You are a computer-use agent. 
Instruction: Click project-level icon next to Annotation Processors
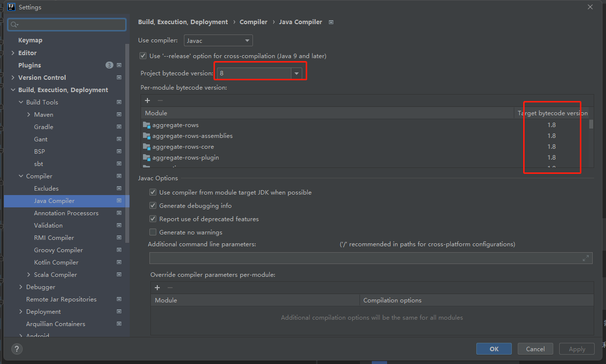click(x=119, y=213)
